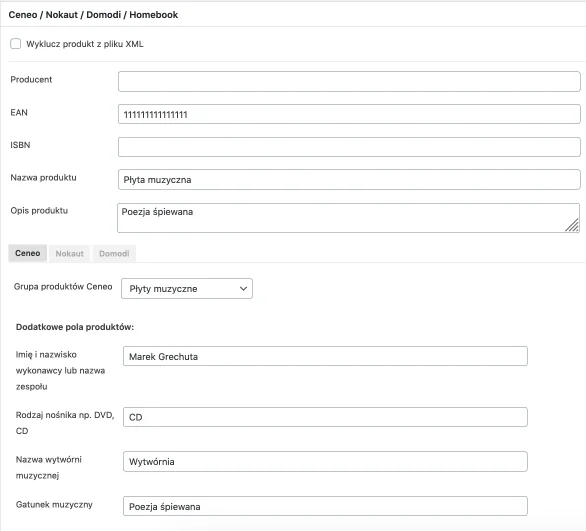This screenshot has height=531, width=586.
Task: Click the performer name field Marek Grechuta
Action: [325, 356]
